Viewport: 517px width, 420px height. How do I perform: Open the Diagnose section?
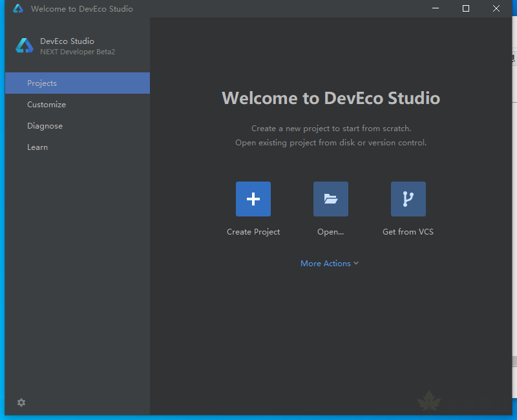tap(45, 126)
